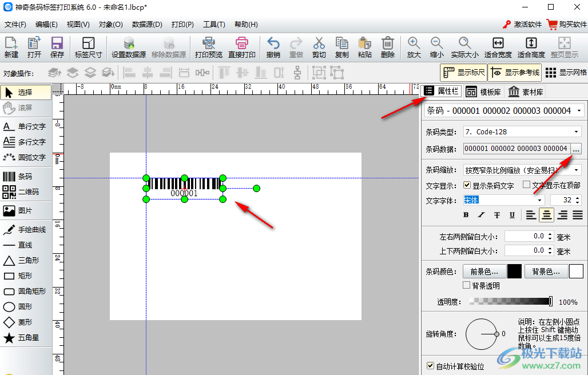Increase 上下两侧留白大小 value

tap(550, 248)
